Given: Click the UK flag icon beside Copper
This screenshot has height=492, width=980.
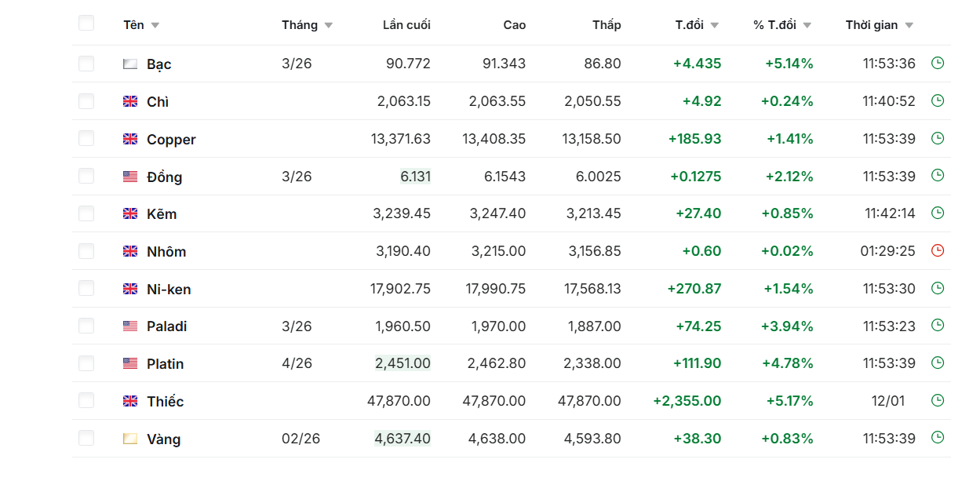Looking at the screenshot, I should pos(130,139).
